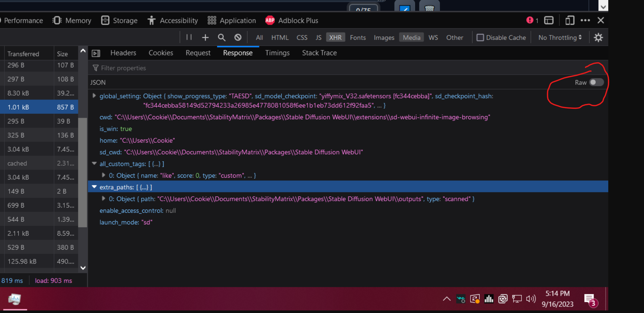
Task: Create a new request with plus icon
Action: click(205, 37)
